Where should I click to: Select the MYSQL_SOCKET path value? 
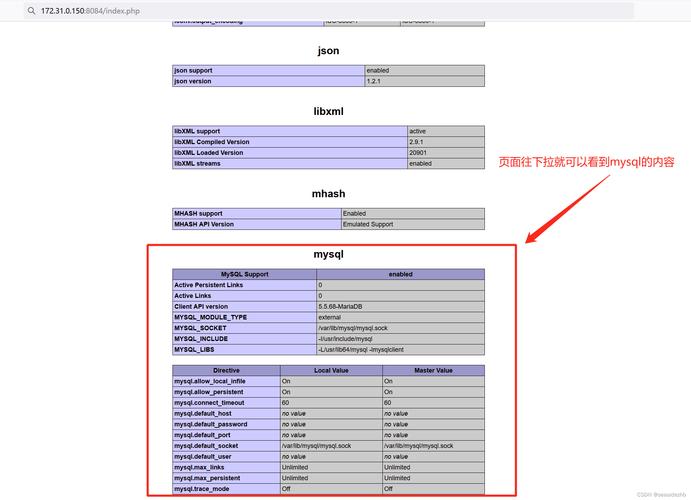pyautogui.click(x=353, y=328)
